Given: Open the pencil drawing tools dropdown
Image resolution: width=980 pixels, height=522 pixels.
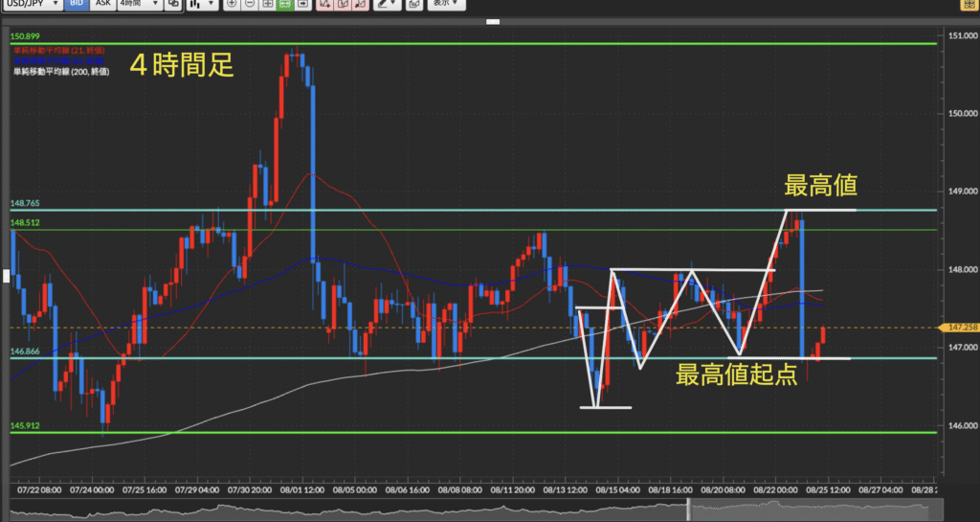Looking at the screenshot, I should (x=387, y=4).
